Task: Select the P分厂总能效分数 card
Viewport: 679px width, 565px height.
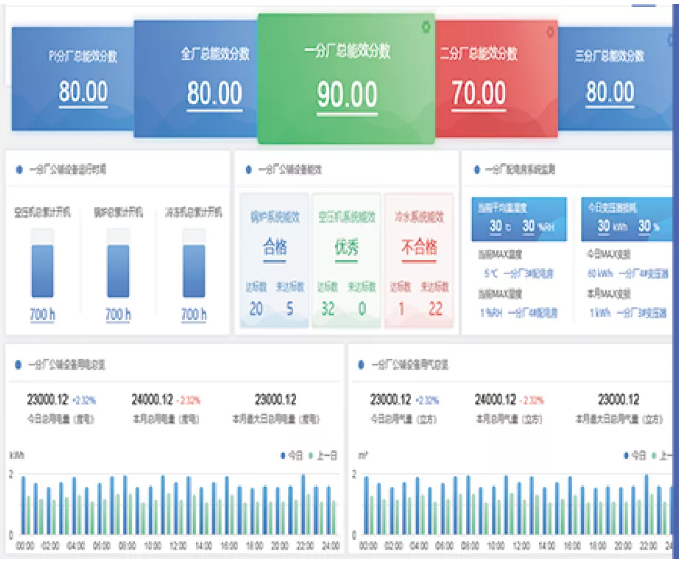Action: click(x=70, y=75)
